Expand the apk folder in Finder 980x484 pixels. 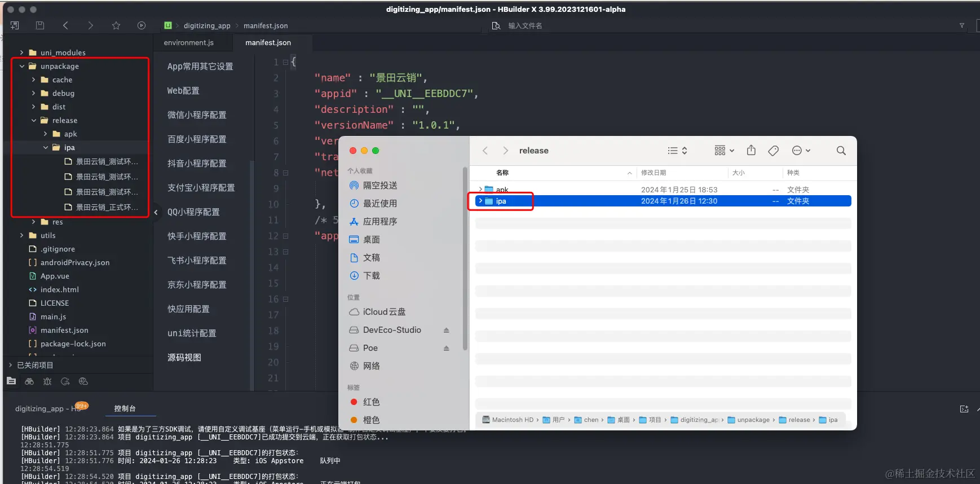point(480,190)
